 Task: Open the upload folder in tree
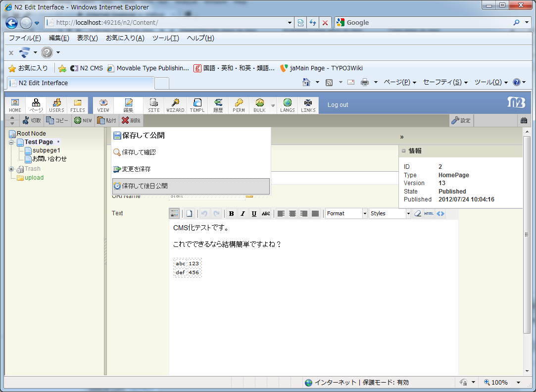(x=34, y=178)
